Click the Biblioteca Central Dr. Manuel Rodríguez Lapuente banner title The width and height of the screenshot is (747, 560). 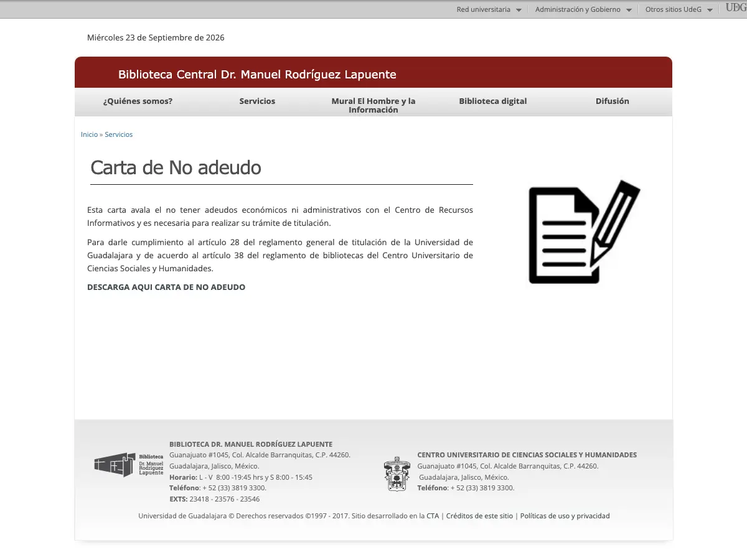click(257, 75)
